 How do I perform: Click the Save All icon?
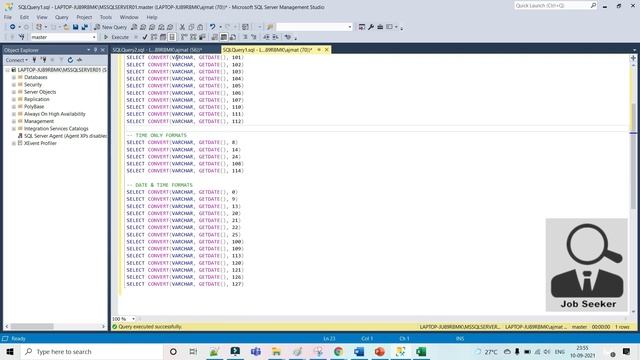pyautogui.click(x=84, y=27)
